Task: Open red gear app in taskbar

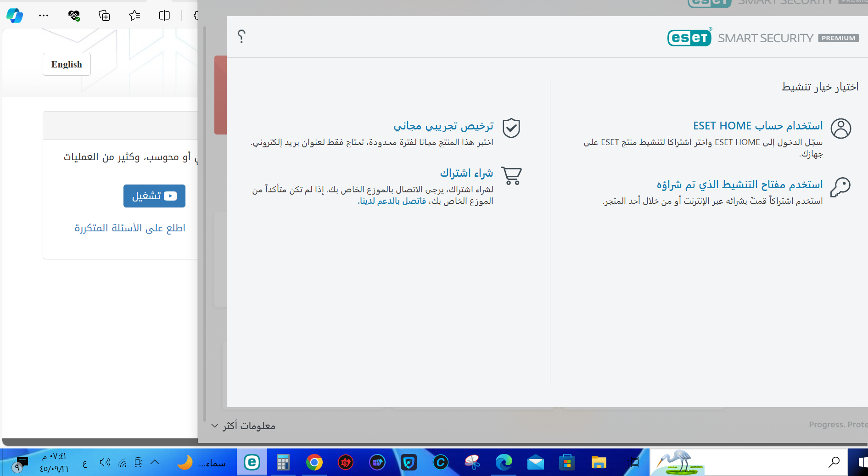Action: pyautogui.click(x=346, y=462)
